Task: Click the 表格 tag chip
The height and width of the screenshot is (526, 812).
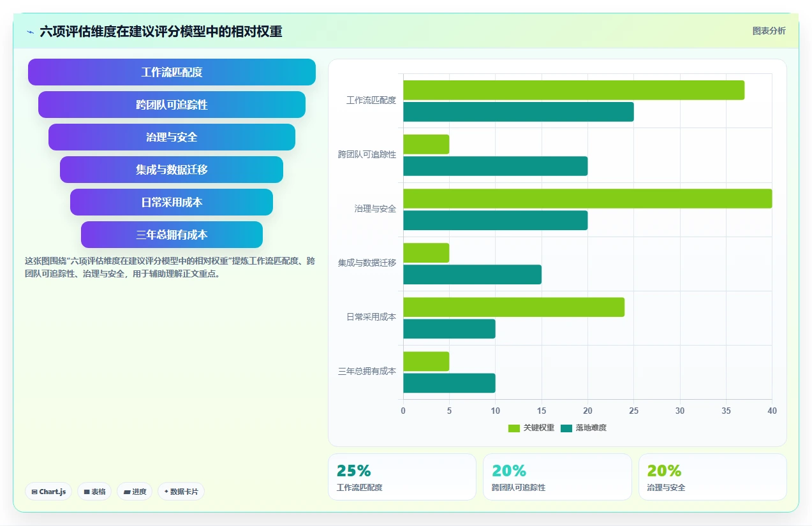Action: coord(94,492)
